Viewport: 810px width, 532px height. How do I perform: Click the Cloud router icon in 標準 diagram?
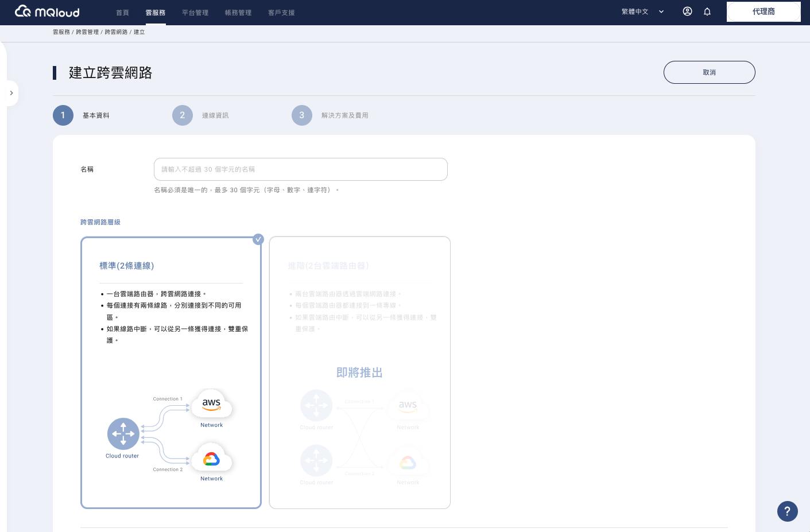tap(123, 434)
